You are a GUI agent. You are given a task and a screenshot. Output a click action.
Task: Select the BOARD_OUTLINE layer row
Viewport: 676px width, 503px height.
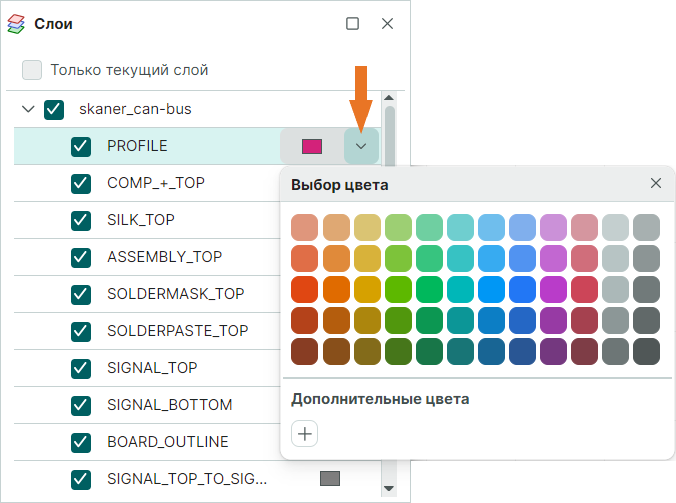click(x=167, y=442)
